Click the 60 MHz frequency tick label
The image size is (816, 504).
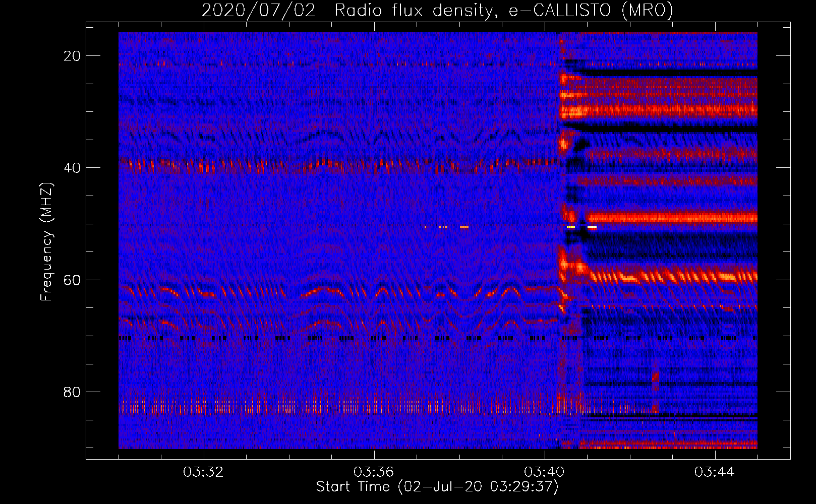pyautogui.click(x=72, y=280)
